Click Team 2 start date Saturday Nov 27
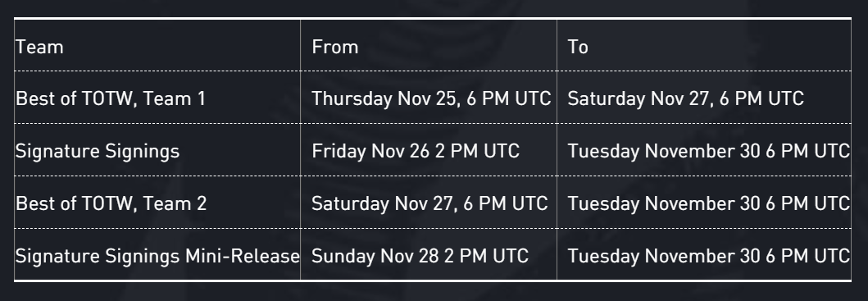This screenshot has width=868, height=301. point(429,203)
